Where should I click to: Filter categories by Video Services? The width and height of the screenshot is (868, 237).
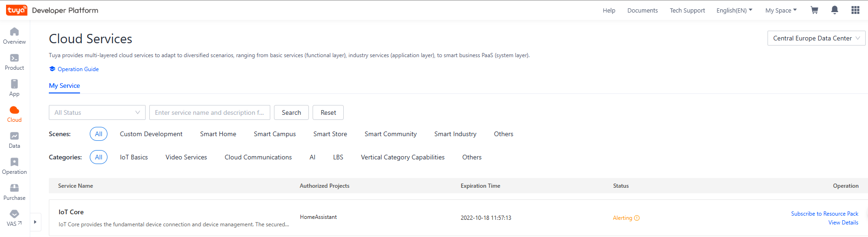pyautogui.click(x=186, y=157)
